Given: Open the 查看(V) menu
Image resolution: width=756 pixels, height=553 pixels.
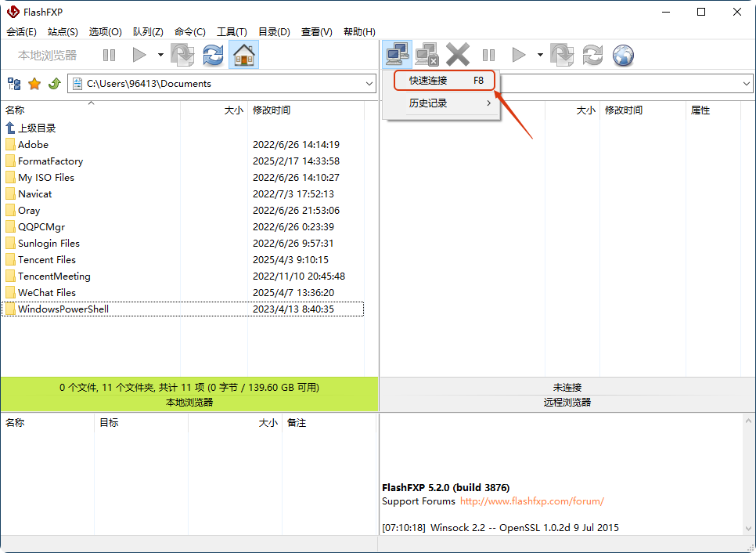Looking at the screenshot, I should (317, 32).
